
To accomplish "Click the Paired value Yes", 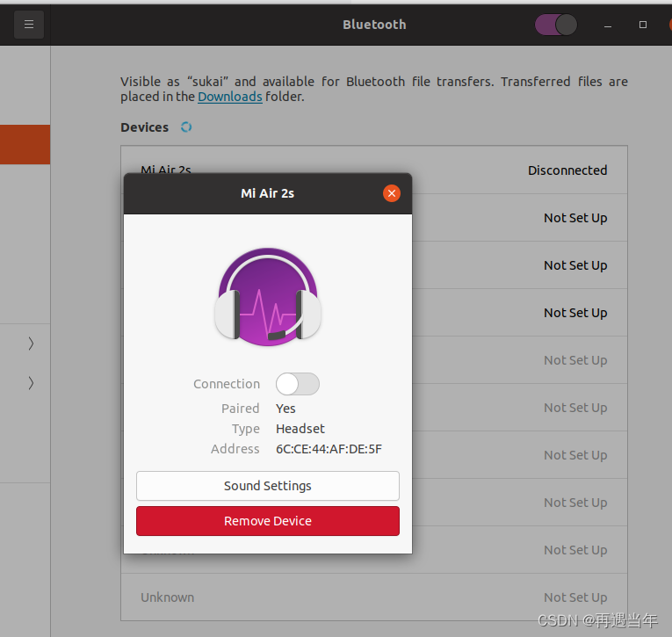I will [x=285, y=409].
